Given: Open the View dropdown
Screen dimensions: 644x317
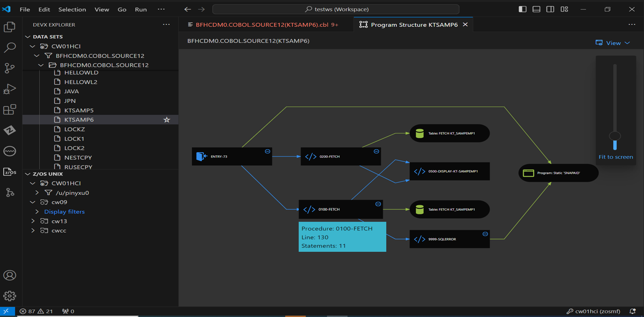Looking at the screenshot, I should [x=613, y=43].
